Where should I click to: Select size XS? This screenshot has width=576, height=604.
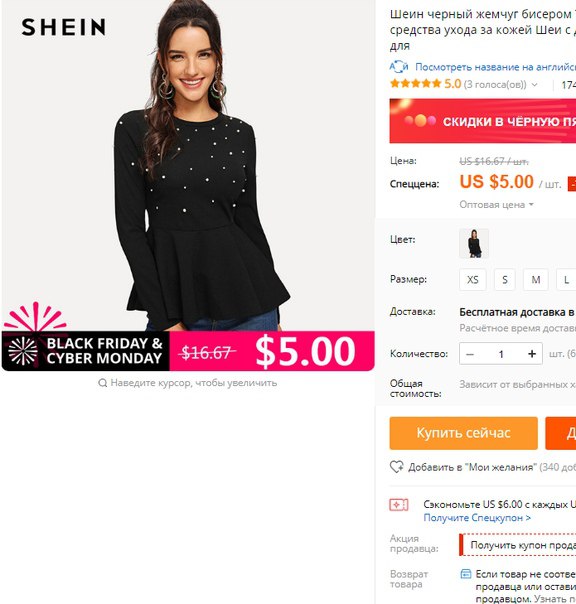pos(473,279)
